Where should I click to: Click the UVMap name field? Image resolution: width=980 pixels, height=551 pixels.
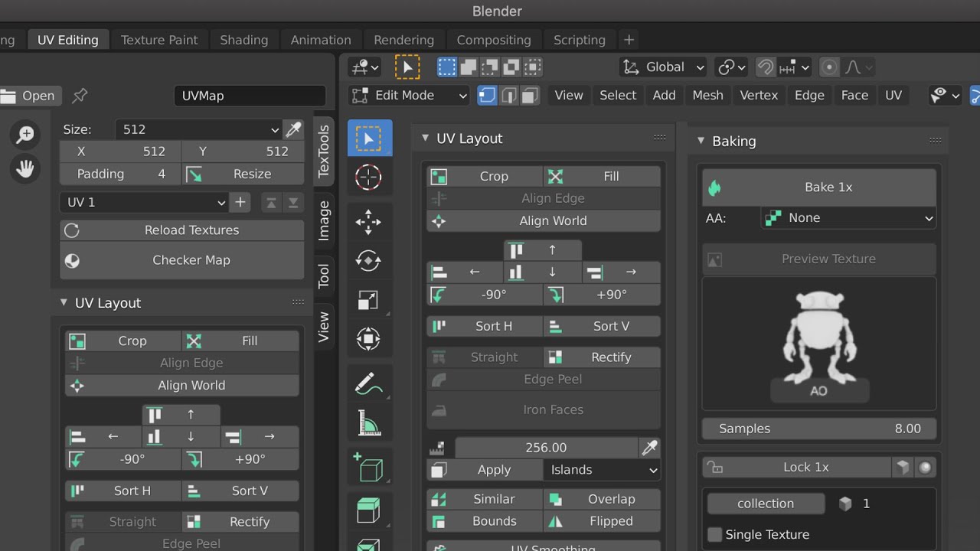click(250, 96)
